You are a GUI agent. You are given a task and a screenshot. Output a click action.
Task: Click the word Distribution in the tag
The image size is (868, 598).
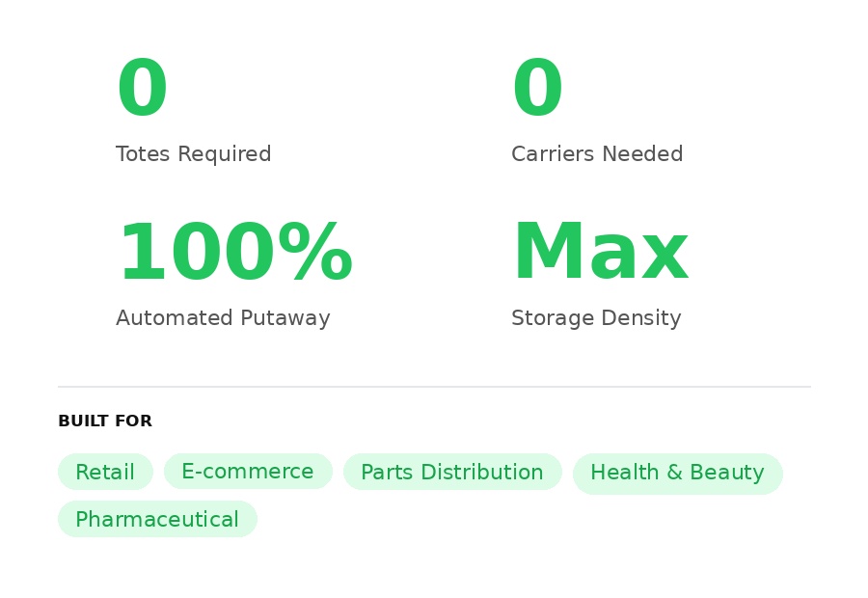click(481, 473)
